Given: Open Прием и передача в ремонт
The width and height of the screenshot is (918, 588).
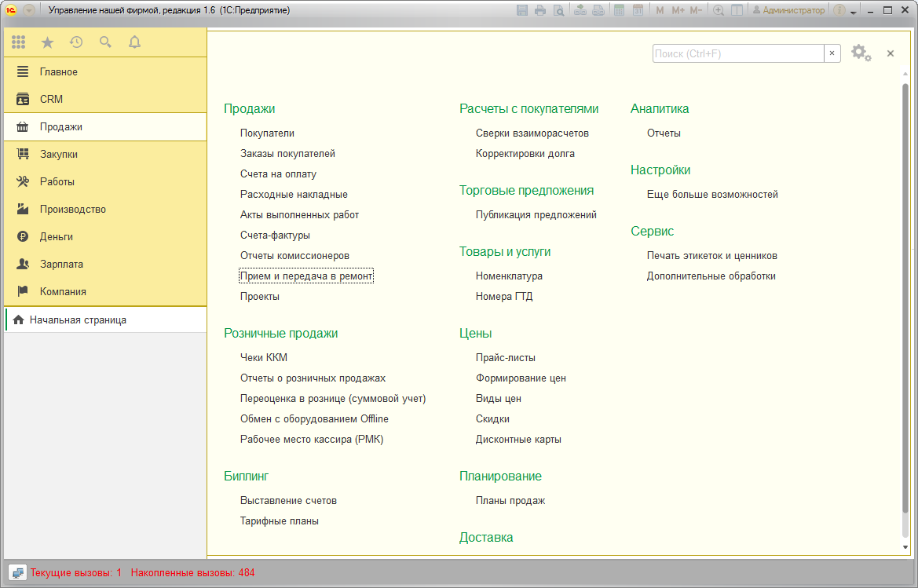Looking at the screenshot, I should pyautogui.click(x=306, y=276).
